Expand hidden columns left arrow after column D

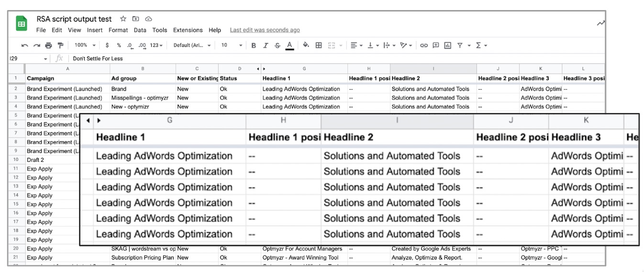258,69
